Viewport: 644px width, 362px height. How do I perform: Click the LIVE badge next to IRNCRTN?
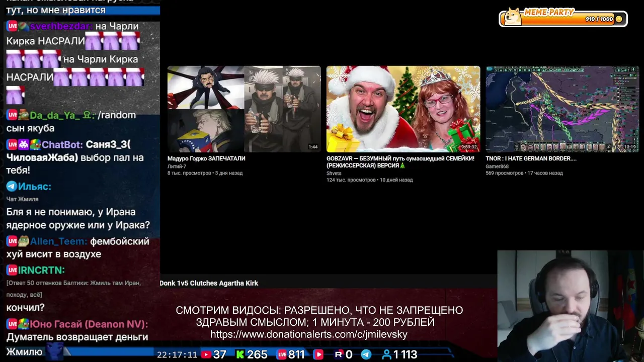[x=12, y=270]
